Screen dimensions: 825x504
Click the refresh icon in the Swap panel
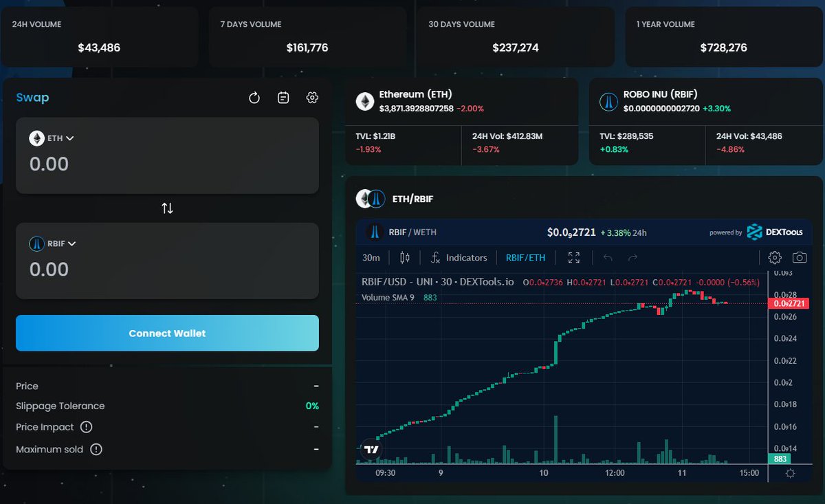[254, 98]
